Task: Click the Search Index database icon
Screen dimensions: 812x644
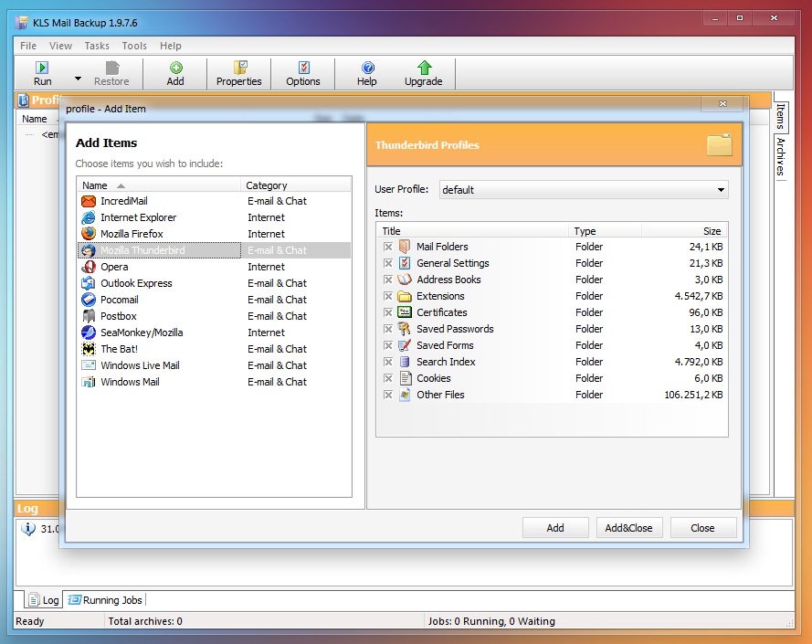Action: click(x=405, y=362)
